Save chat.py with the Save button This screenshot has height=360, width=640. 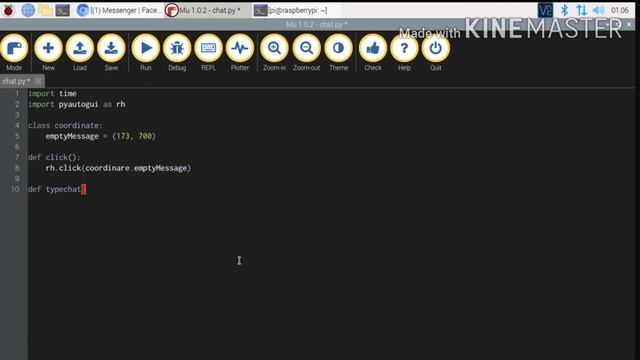tap(111, 53)
